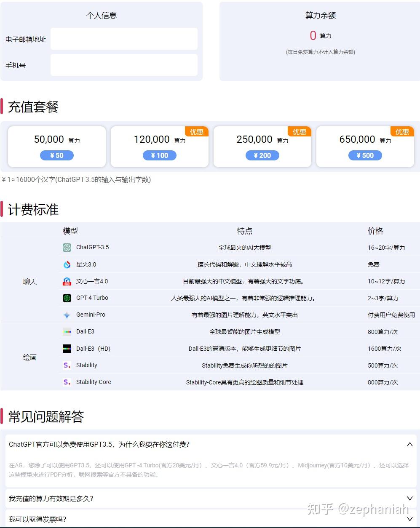Click the 常见问题解答 section heading

click(46, 416)
